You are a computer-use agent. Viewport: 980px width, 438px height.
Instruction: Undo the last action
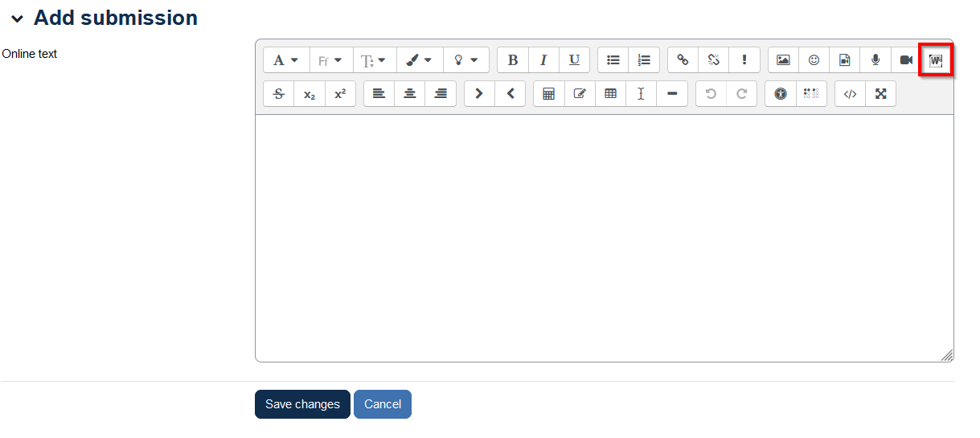pyautogui.click(x=711, y=94)
